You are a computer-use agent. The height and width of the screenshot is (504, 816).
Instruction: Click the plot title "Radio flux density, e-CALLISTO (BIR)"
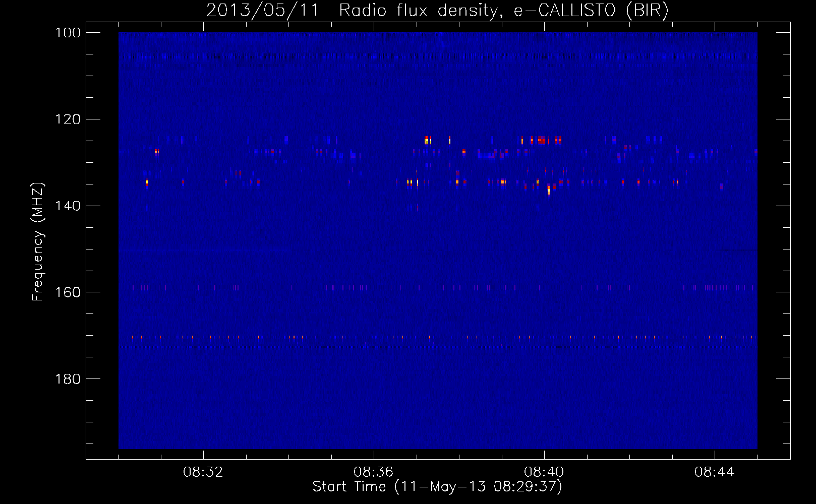click(x=504, y=11)
